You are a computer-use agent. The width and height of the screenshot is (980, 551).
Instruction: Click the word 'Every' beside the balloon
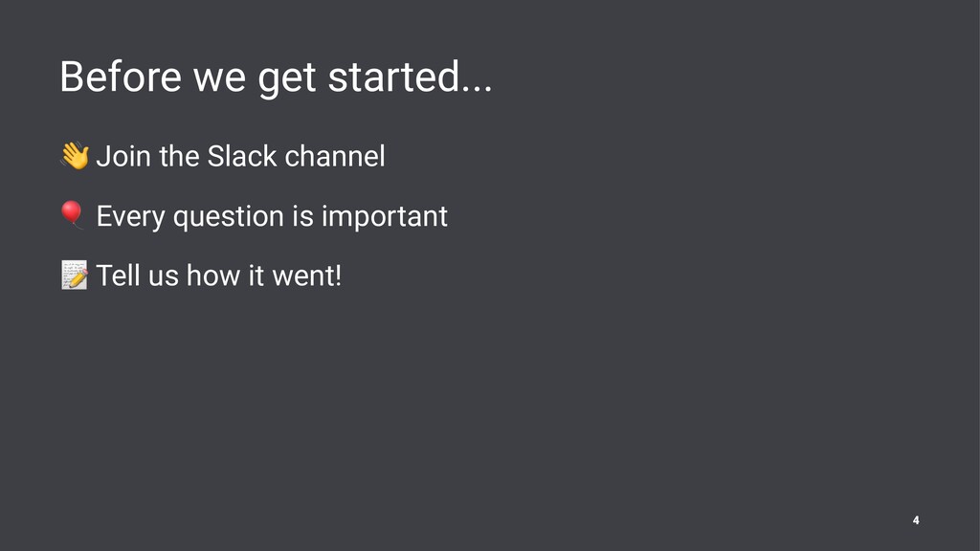130,217
